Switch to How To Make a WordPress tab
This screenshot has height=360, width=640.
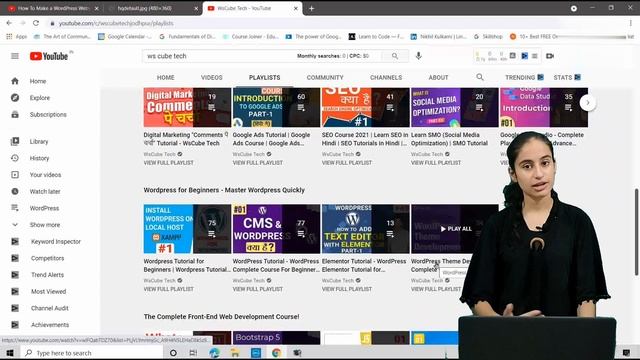coord(52,8)
